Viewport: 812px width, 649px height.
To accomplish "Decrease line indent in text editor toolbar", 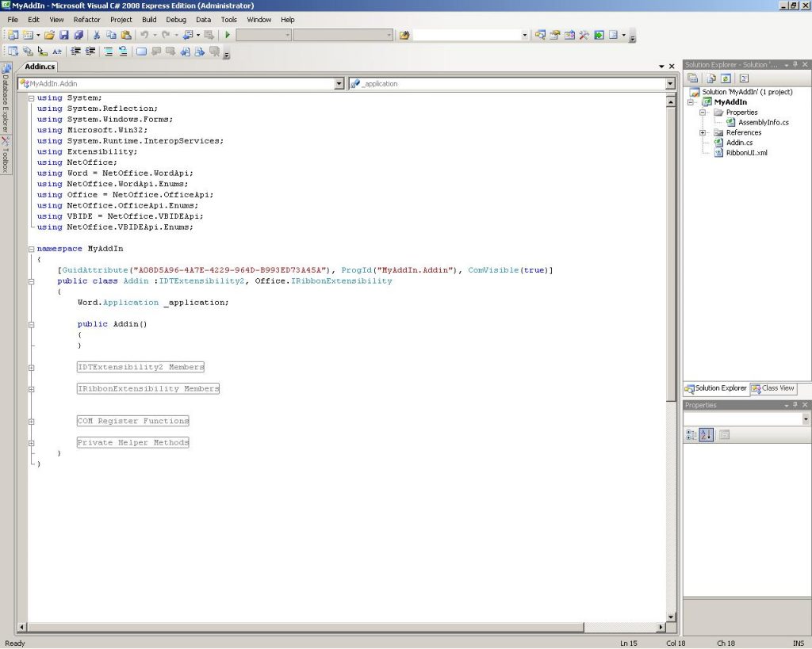I will click(75, 52).
